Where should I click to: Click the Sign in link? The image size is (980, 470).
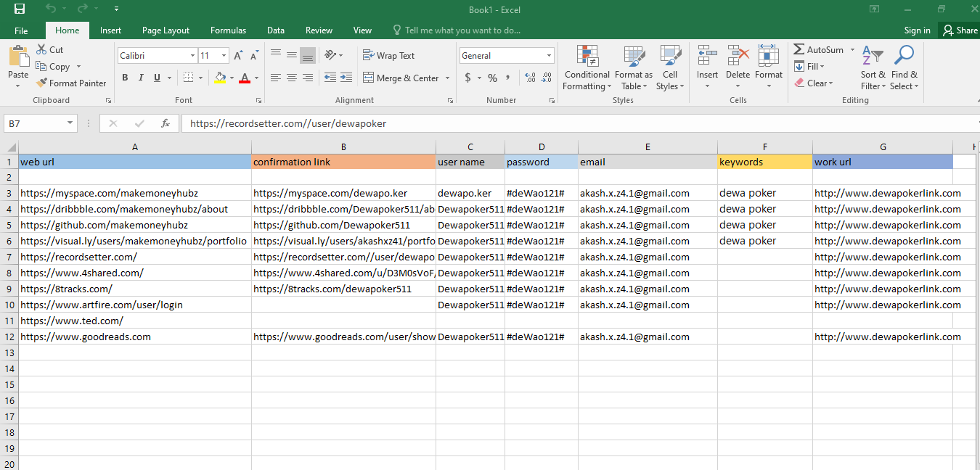[917, 30]
